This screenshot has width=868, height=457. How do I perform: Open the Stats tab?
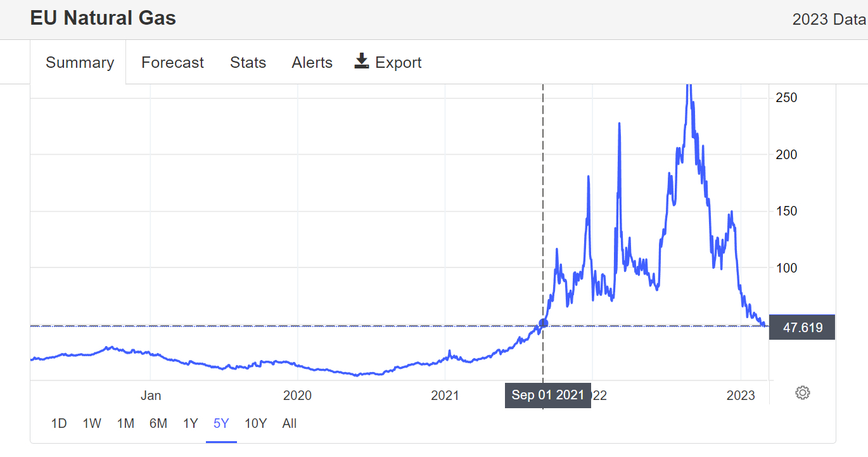(x=248, y=63)
